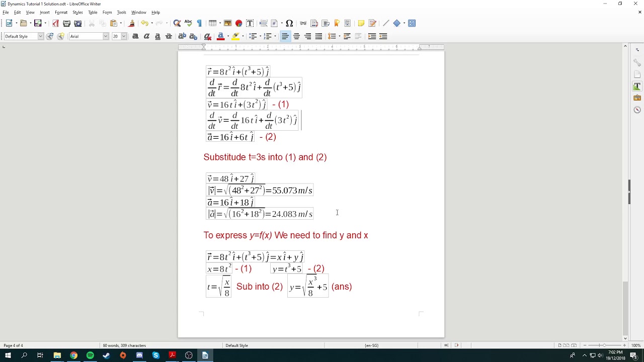Image resolution: width=644 pixels, height=362 pixels.
Task: Insert a cross-reference
Action: click(348, 23)
